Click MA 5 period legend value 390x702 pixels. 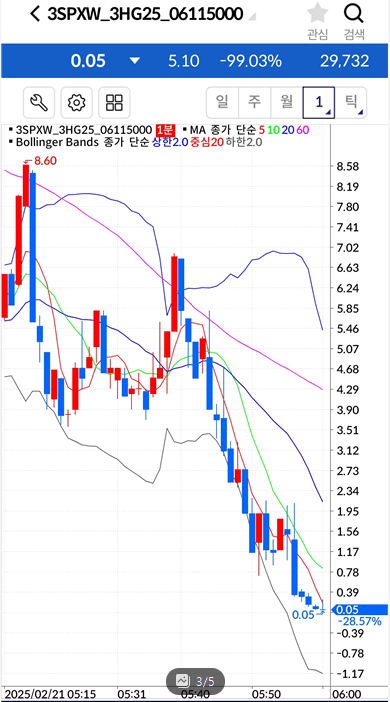(261, 130)
